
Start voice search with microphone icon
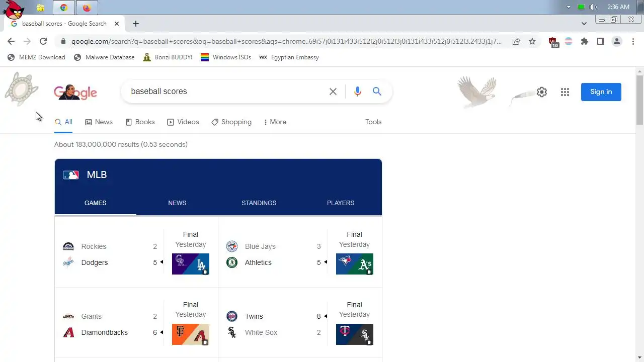click(x=358, y=92)
